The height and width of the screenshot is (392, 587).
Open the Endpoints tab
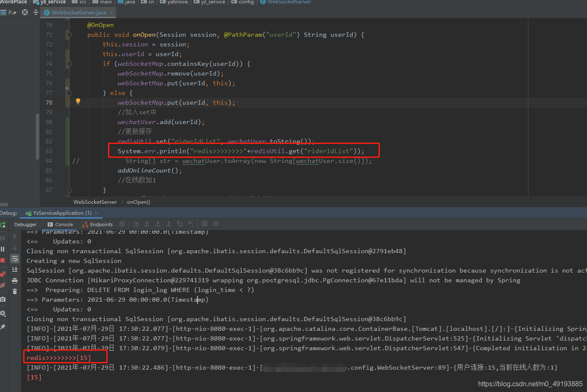pyautogui.click(x=98, y=224)
